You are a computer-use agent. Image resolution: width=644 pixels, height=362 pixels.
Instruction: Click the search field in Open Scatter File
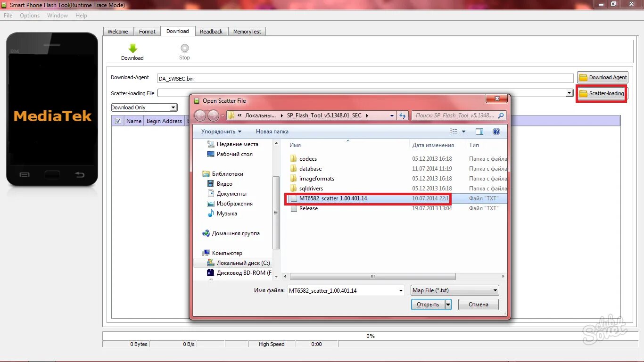(459, 115)
